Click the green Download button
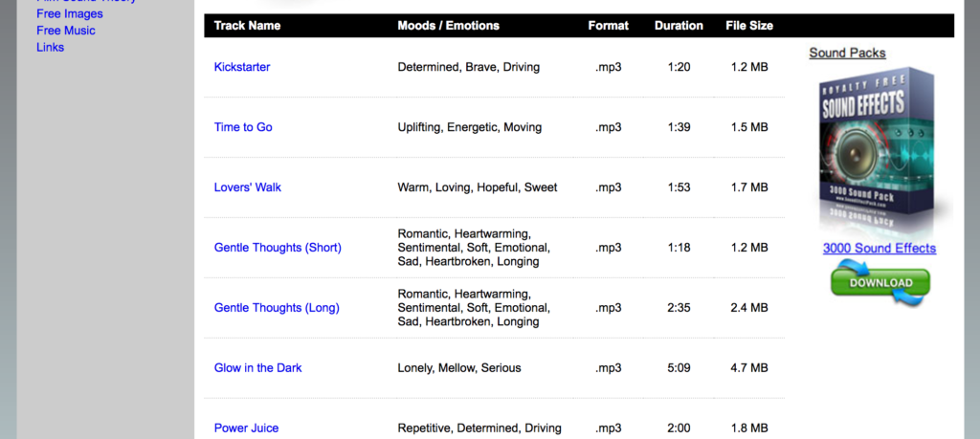Screen dimensions: 980x439 tap(880, 283)
